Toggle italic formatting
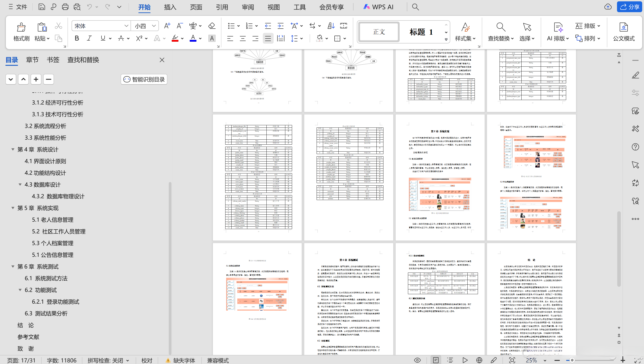This screenshot has height=364, width=644. (89, 38)
